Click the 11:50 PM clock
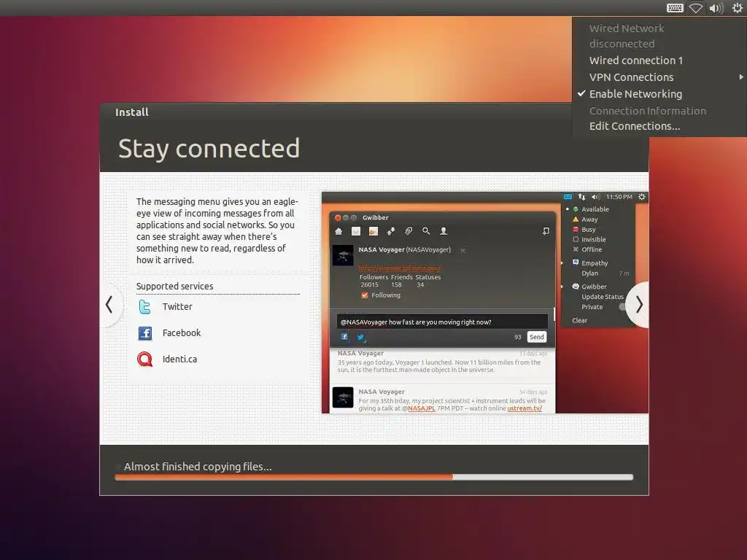Image resolution: width=747 pixels, height=560 pixels. (619, 197)
